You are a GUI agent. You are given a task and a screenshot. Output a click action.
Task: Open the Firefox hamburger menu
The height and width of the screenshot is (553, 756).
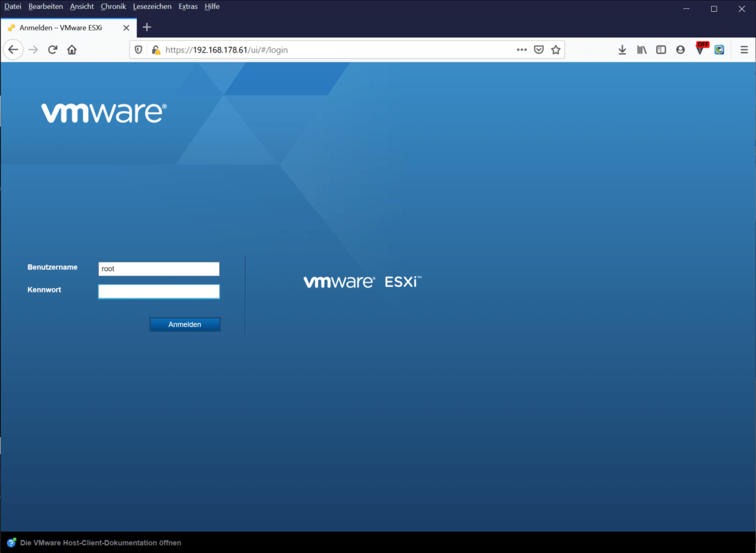point(744,49)
